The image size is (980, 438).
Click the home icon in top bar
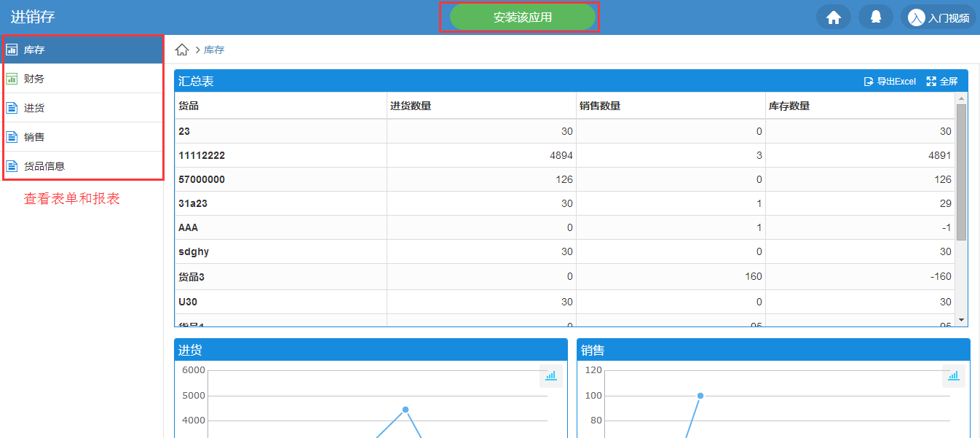coord(834,17)
